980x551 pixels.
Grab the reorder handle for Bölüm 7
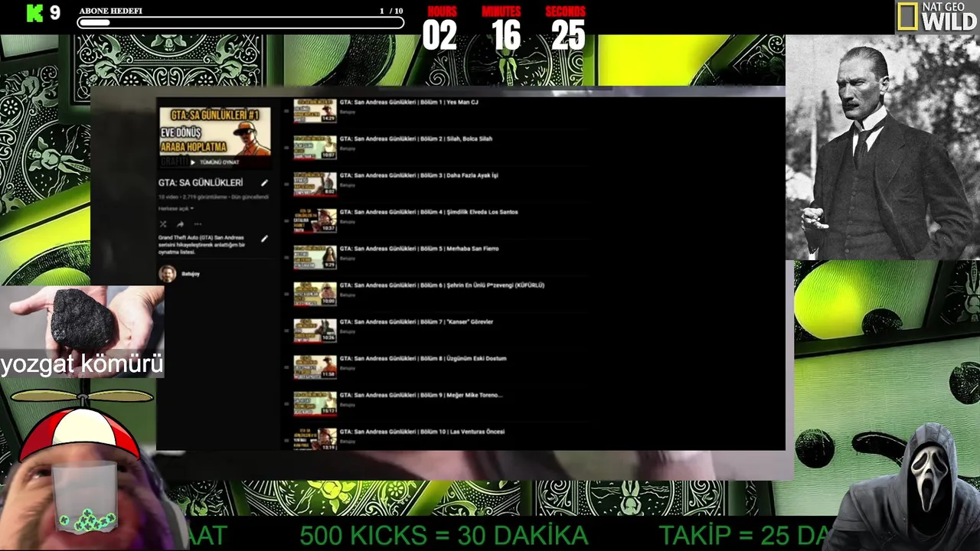[x=287, y=331]
